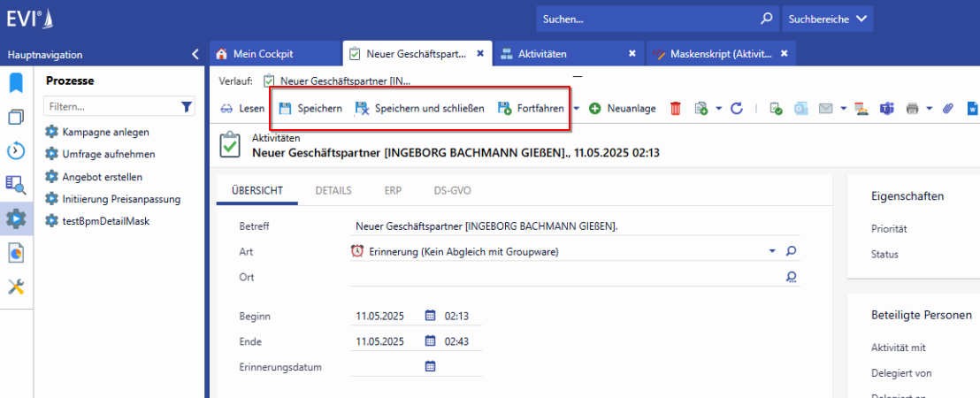
Task: Open bookmarks in the left sidebar
Action: click(x=16, y=84)
